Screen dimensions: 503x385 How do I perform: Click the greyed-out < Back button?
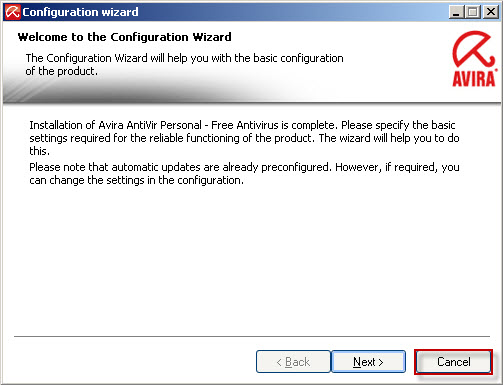point(293,361)
